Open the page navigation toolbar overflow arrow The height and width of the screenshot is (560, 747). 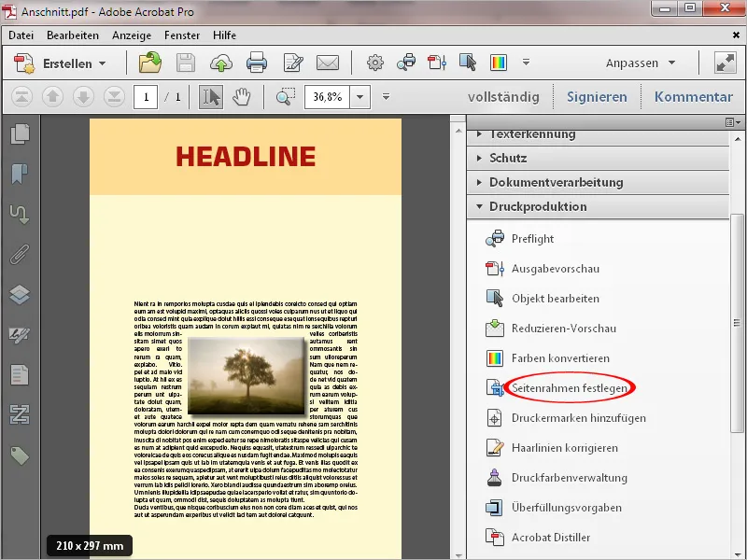point(386,97)
